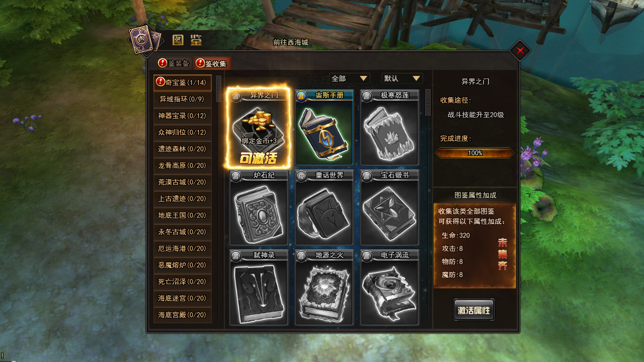This screenshot has height=362, width=644.
Task: Close the 图鉴 panel with red X
Action: pyautogui.click(x=520, y=50)
